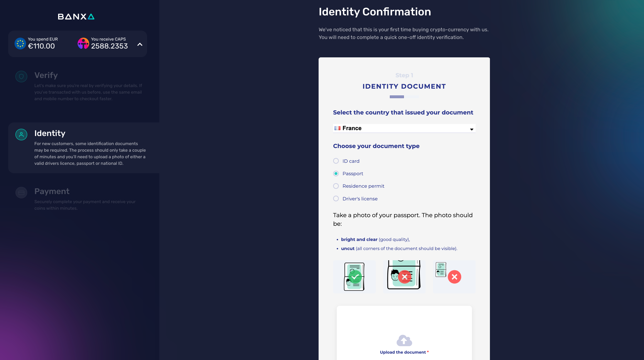Select the ID card radio option

(x=336, y=161)
